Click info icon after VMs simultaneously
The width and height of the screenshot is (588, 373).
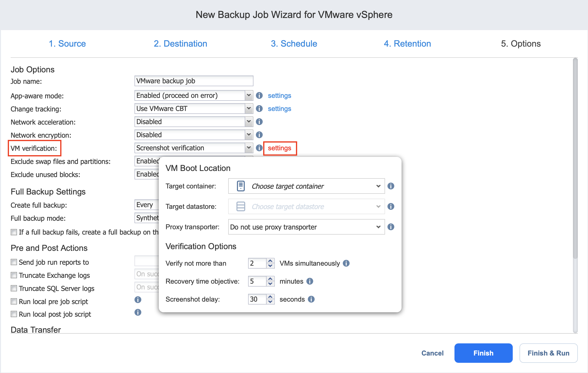point(346,263)
